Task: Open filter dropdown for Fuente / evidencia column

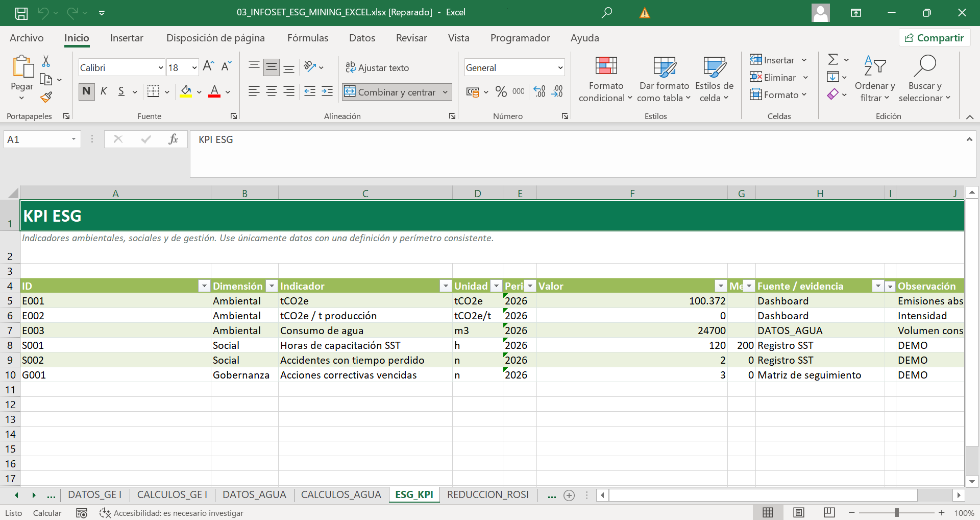Action: 878,286
